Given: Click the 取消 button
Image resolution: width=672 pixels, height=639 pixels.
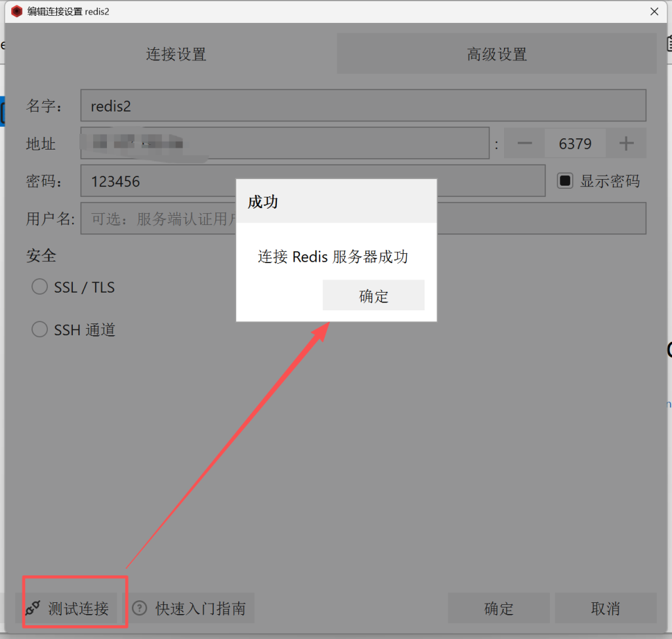Looking at the screenshot, I should click(x=605, y=608).
